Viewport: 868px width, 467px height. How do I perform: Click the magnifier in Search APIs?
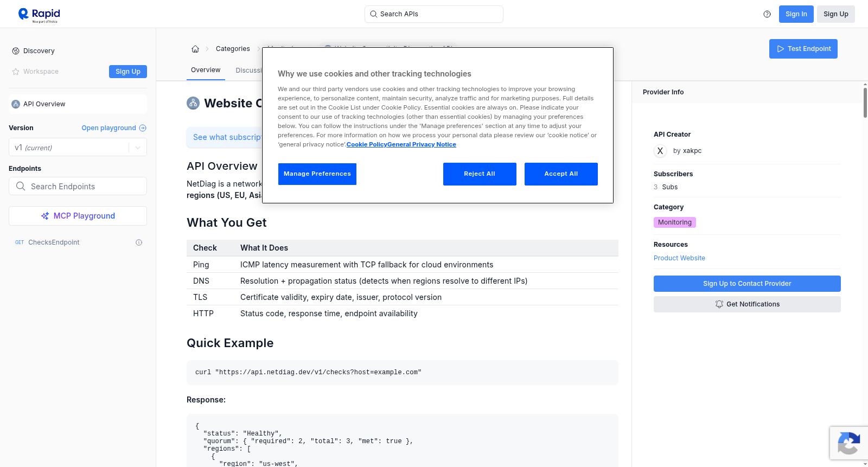tap(373, 14)
